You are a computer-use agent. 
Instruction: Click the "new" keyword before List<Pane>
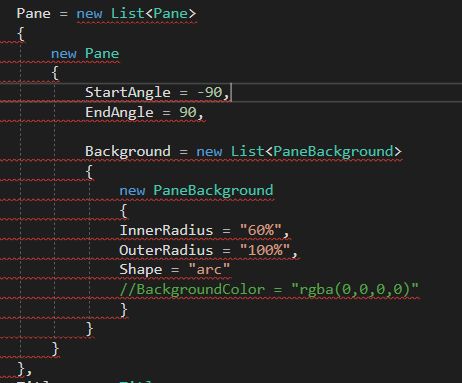pyautogui.click(x=89, y=14)
